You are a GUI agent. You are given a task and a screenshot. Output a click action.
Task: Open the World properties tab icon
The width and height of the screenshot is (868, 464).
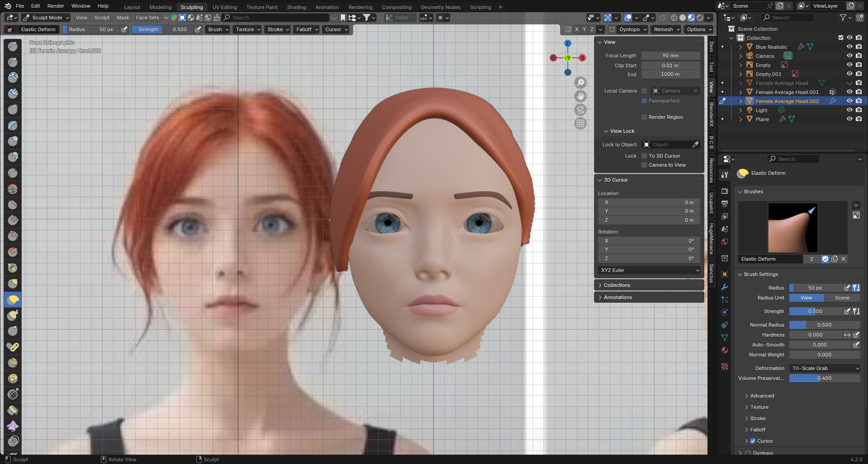point(725,242)
